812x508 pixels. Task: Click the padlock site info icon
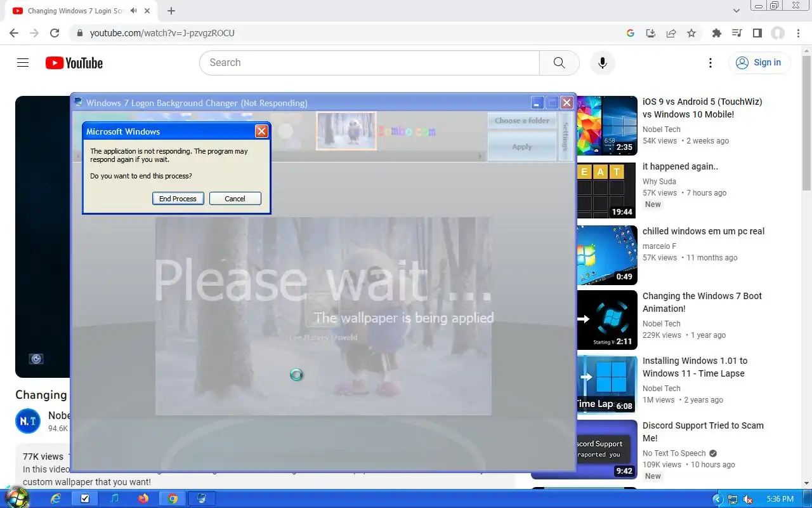[79, 33]
